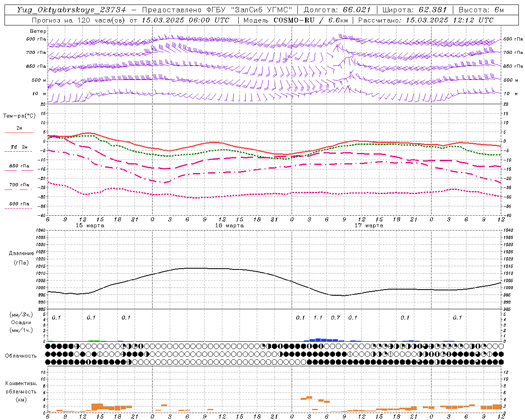This screenshot has width=525, height=420.
Task: Click the 15 марта date label
Action: [90, 226]
